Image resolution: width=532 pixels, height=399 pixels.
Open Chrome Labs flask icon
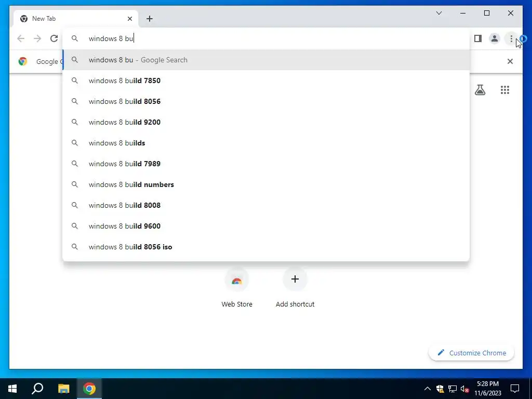pyautogui.click(x=480, y=90)
